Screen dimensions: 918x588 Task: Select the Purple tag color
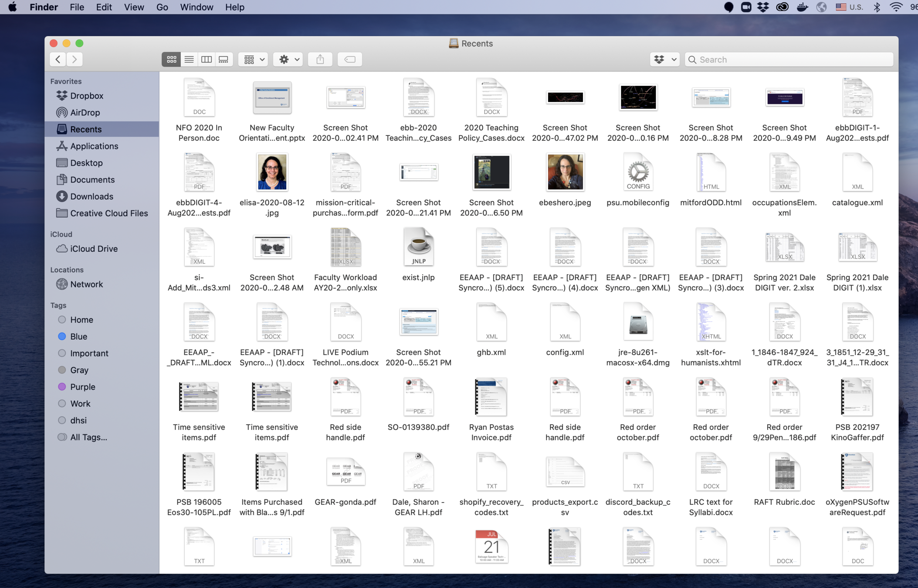(82, 387)
